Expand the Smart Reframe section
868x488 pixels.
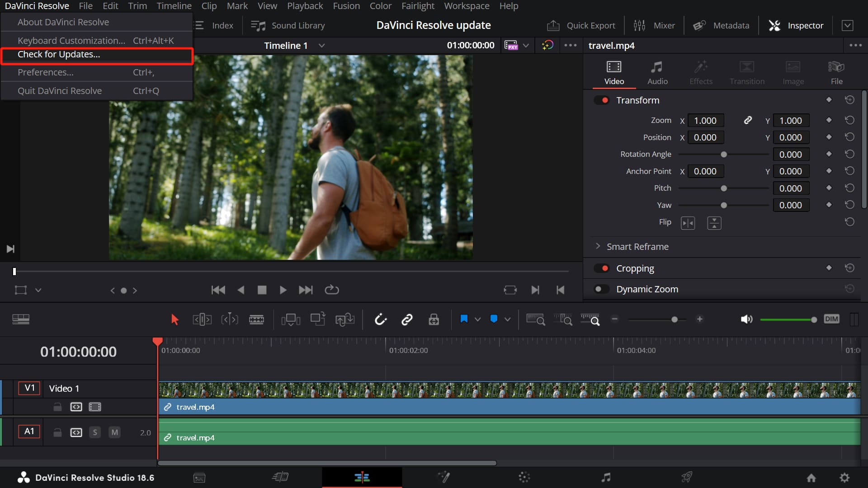click(x=598, y=246)
